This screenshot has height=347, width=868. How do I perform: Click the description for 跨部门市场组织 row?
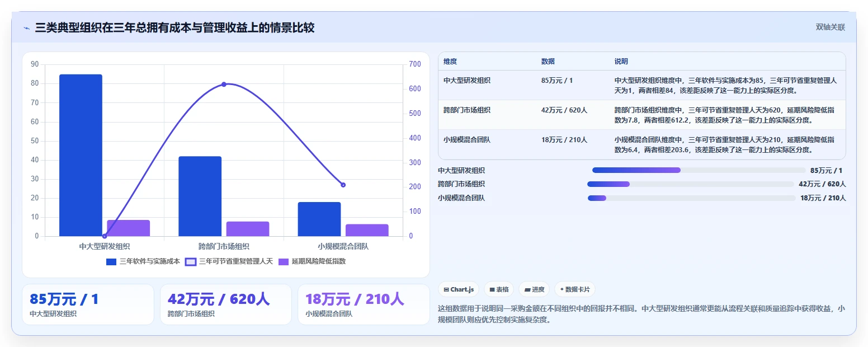point(725,115)
